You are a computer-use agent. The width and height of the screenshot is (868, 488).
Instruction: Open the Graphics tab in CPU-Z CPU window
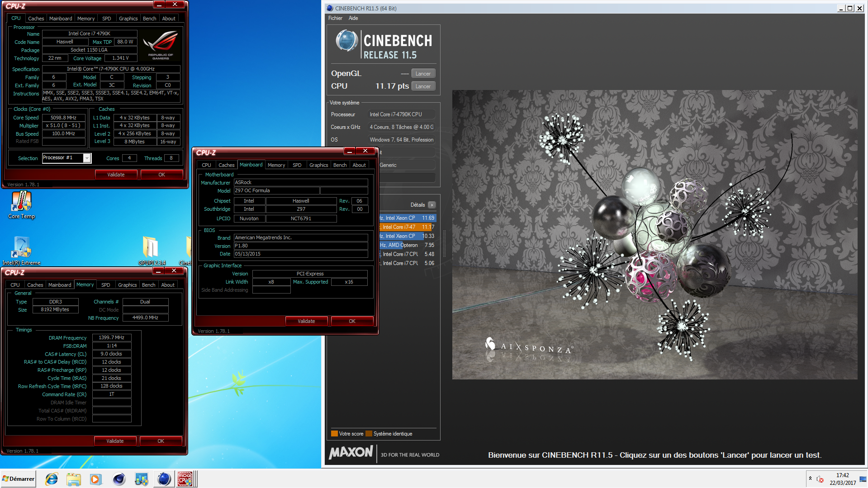point(128,19)
